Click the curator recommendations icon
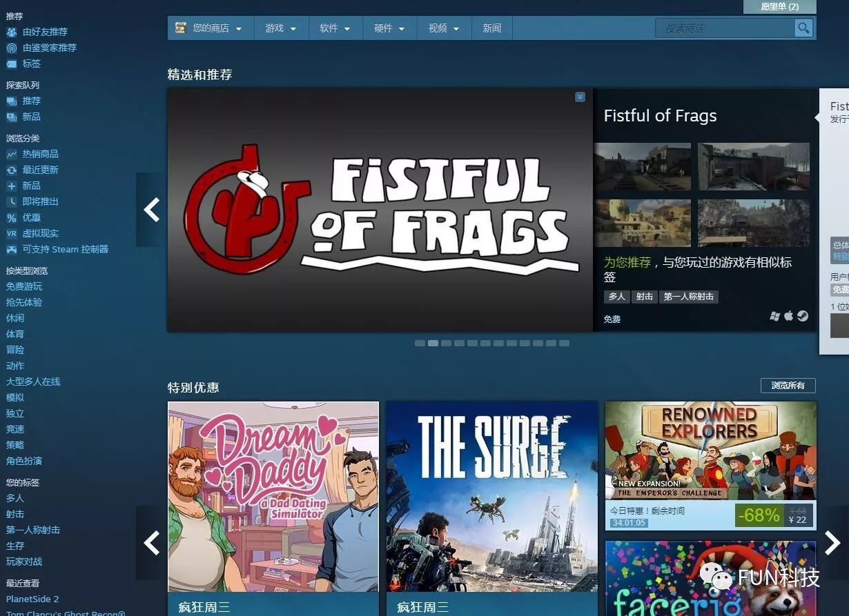This screenshot has height=616, width=849. click(11, 48)
